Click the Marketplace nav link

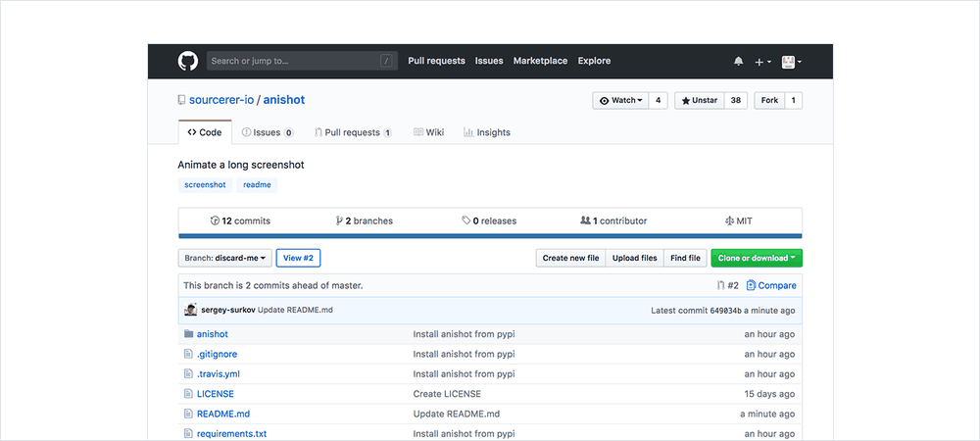540,61
